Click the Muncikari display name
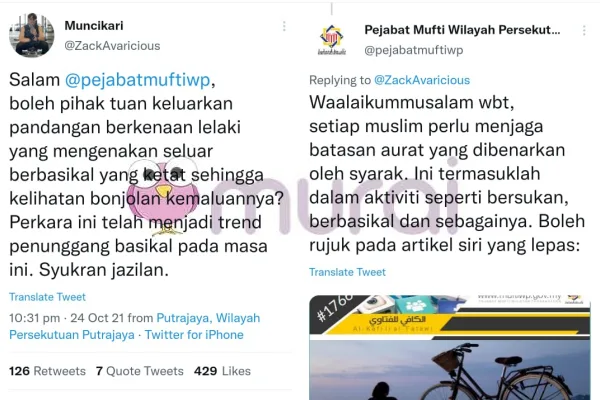 coord(94,26)
